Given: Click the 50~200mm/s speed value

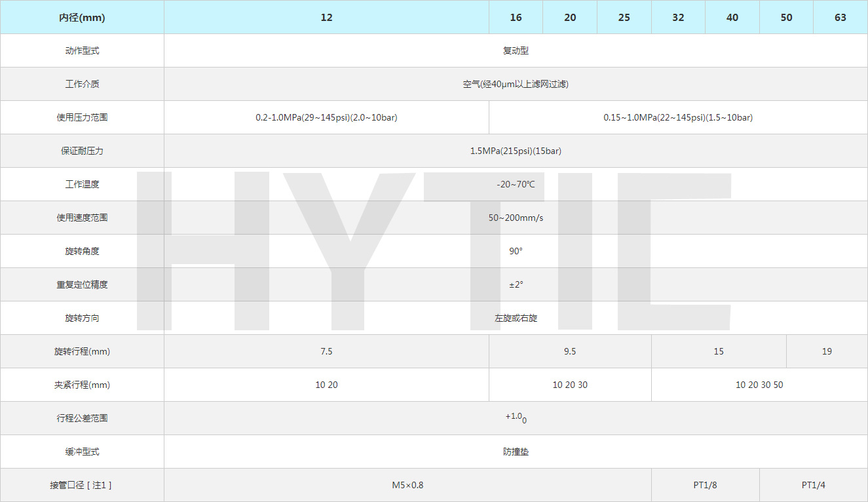Looking at the screenshot, I should coord(516,218).
